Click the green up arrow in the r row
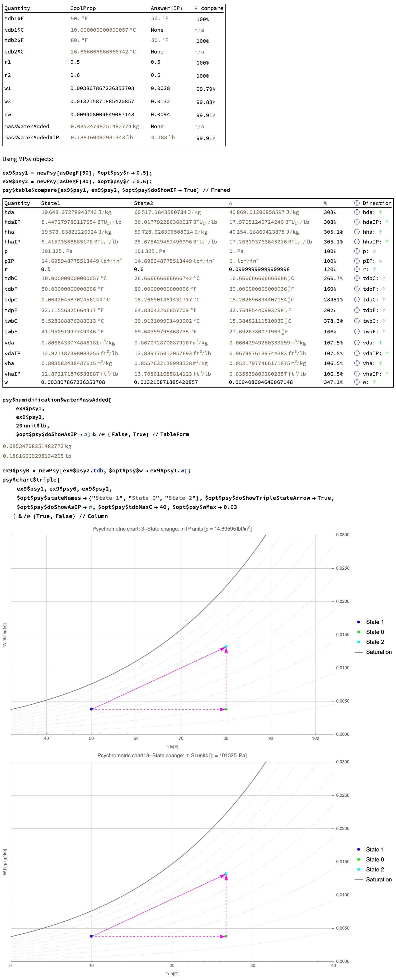This screenshot has width=396, height=980. (x=374, y=269)
